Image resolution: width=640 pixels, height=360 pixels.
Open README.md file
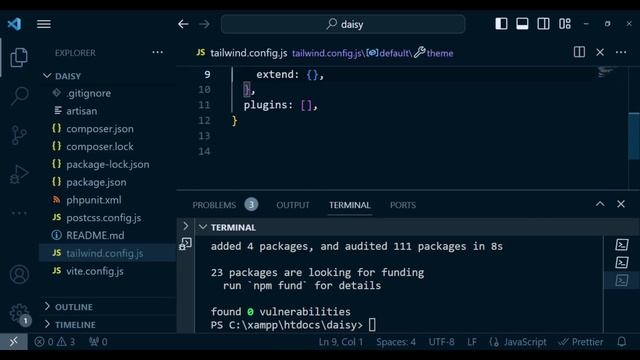click(108, 236)
